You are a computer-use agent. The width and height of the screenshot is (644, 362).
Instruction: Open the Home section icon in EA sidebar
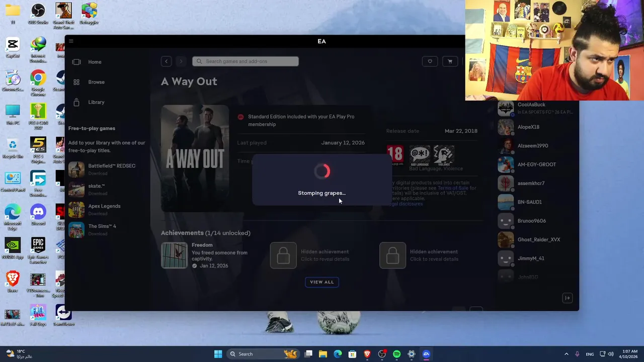76,62
